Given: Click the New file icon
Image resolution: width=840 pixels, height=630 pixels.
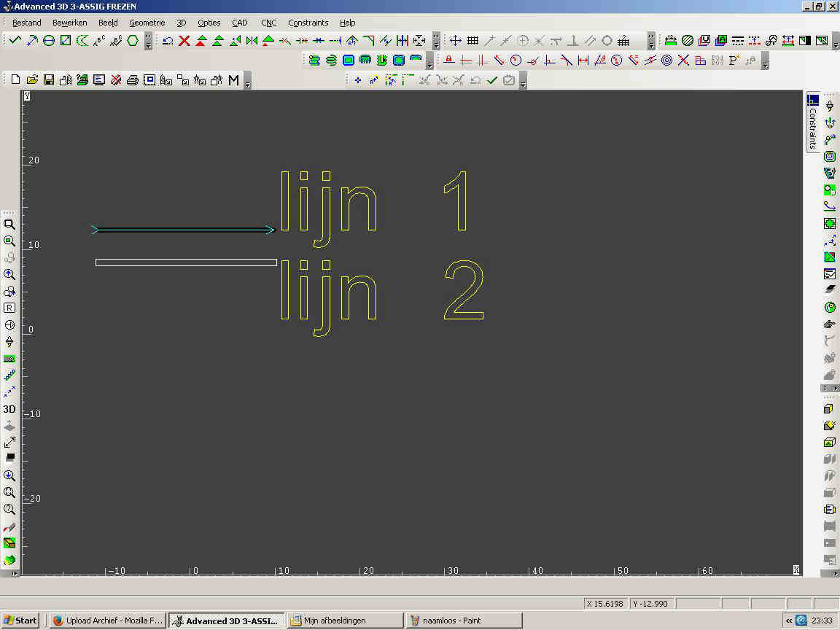Looking at the screenshot, I should [15, 79].
